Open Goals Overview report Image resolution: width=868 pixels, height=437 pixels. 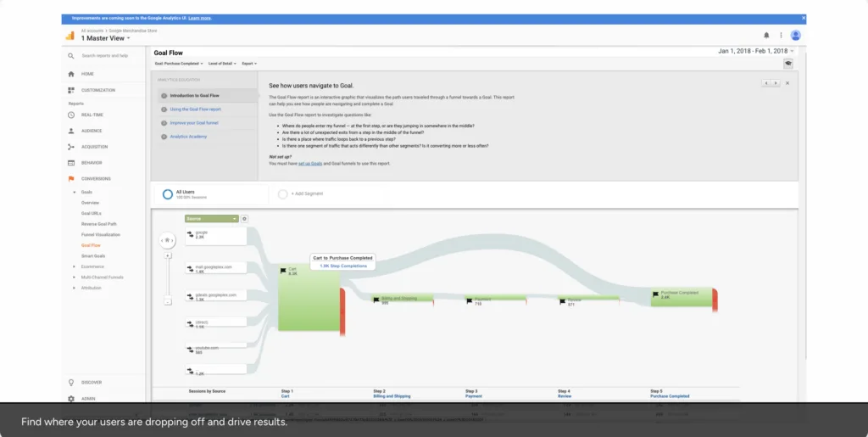coord(90,203)
